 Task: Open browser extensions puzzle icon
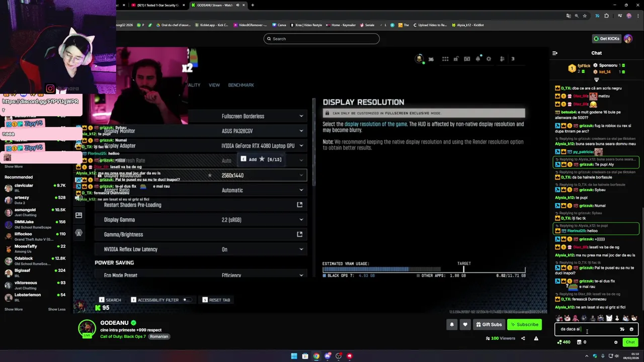pyautogui.click(x=606, y=16)
